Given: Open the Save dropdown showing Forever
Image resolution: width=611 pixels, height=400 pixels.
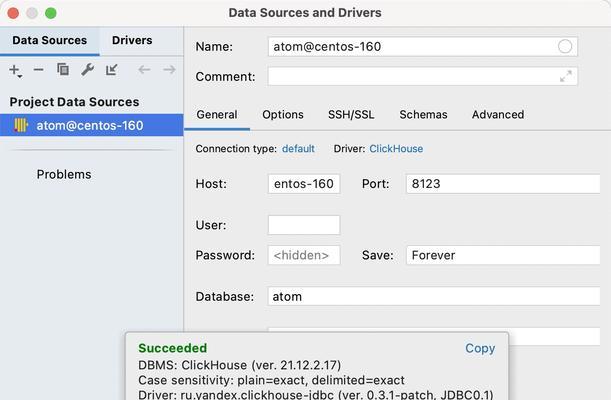Looking at the screenshot, I should coord(503,256).
